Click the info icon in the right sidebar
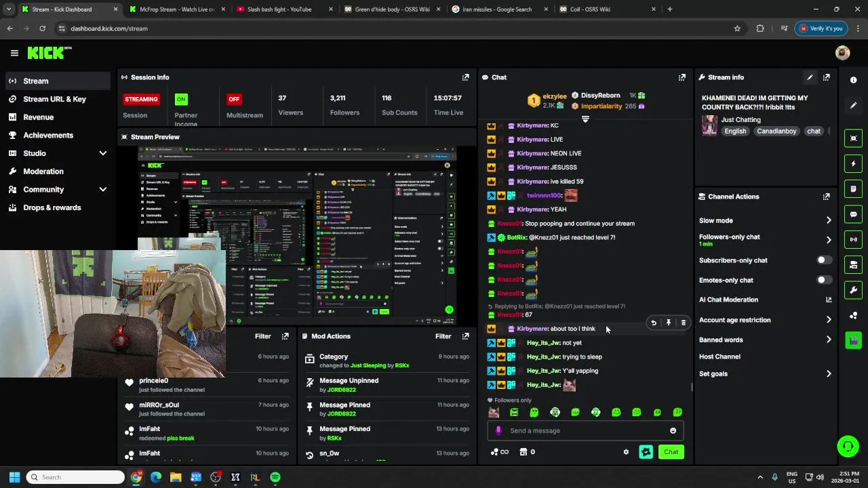Viewport: 868px width, 488px height. [853, 80]
